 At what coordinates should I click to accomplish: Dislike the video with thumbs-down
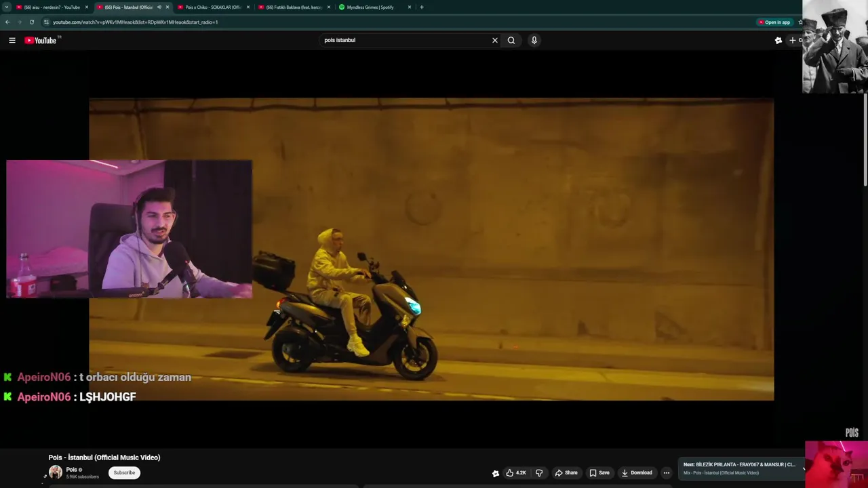539,472
